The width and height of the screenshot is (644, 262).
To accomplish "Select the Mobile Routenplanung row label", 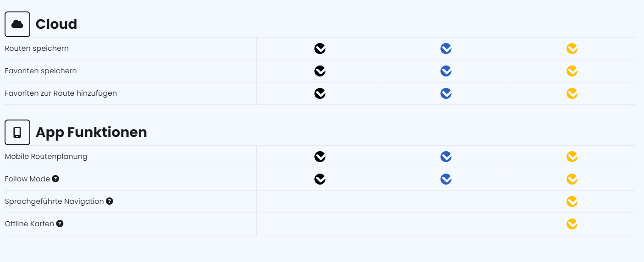I will [x=46, y=157].
